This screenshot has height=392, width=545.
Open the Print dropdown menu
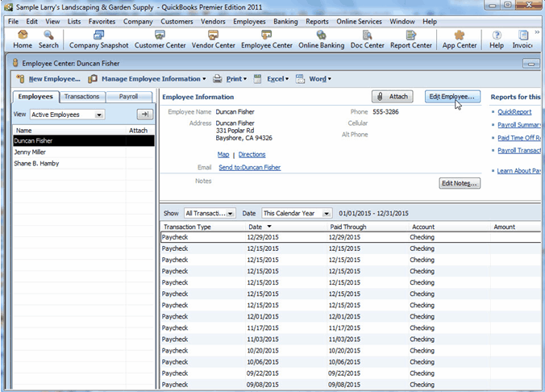(230, 79)
